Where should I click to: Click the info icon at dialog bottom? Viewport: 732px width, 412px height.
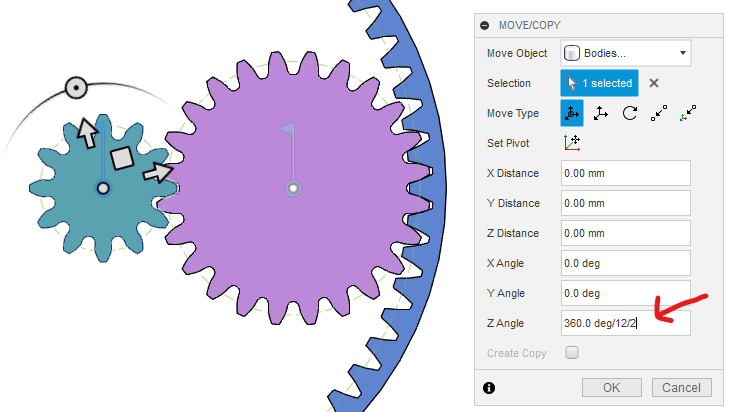(489, 387)
